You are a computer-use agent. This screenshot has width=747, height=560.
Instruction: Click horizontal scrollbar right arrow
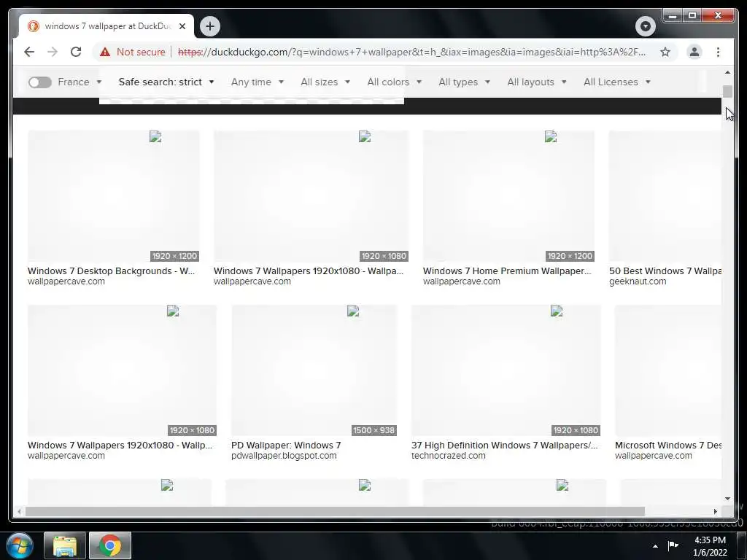point(715,511)
